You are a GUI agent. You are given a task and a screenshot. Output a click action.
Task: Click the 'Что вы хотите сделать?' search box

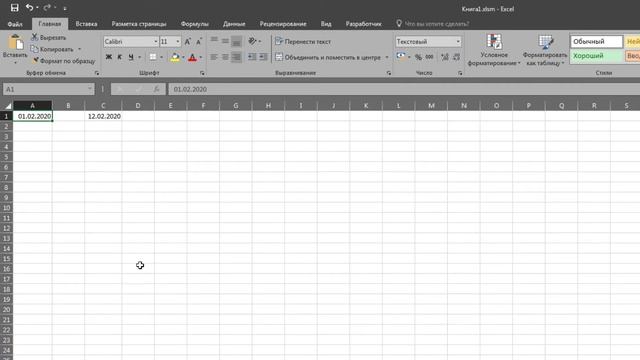[436, 24]
